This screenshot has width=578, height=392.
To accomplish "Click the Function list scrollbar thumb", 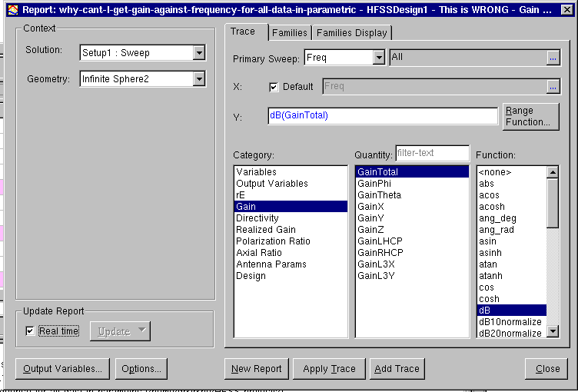I will click(x=553, y=203).
